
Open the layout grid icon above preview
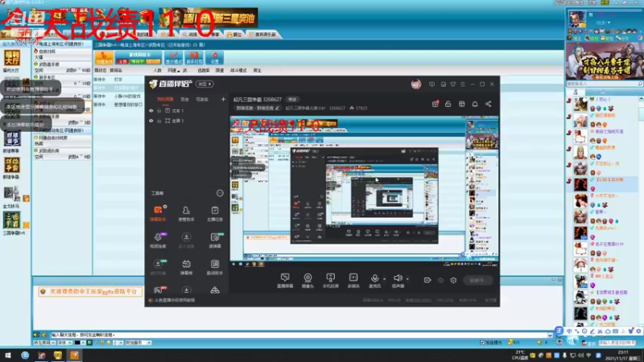461,104
